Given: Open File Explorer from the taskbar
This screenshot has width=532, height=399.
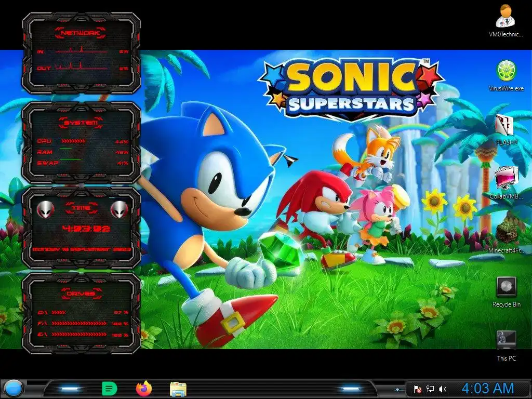Looking at the screenshot, I should click(178, 389).
